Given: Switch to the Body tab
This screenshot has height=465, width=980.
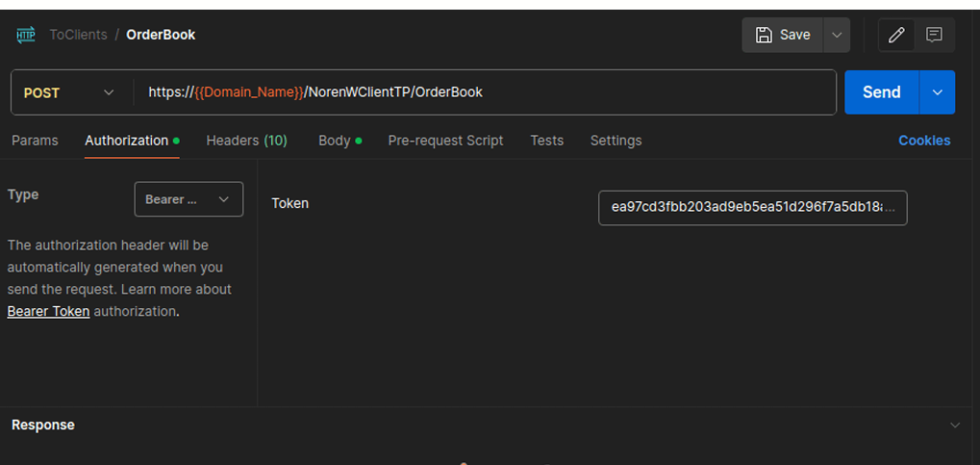Looking at the screenshot, I should [335, 141].
